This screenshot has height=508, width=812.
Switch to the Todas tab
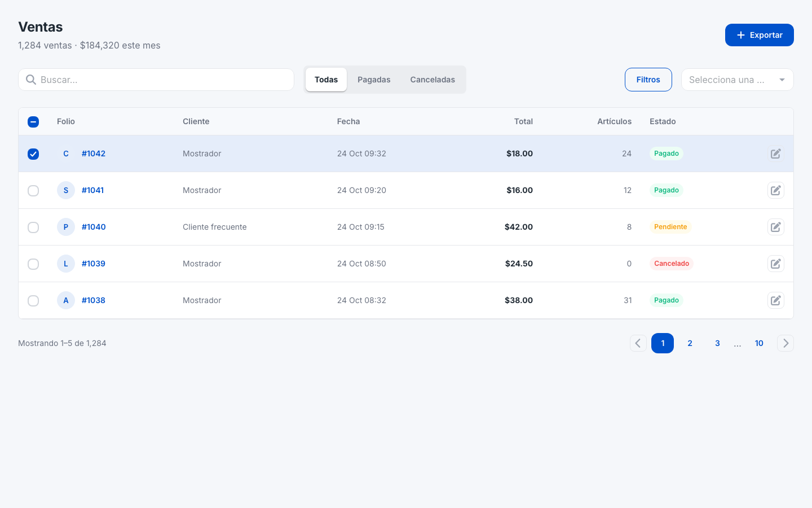pos(326,80)
